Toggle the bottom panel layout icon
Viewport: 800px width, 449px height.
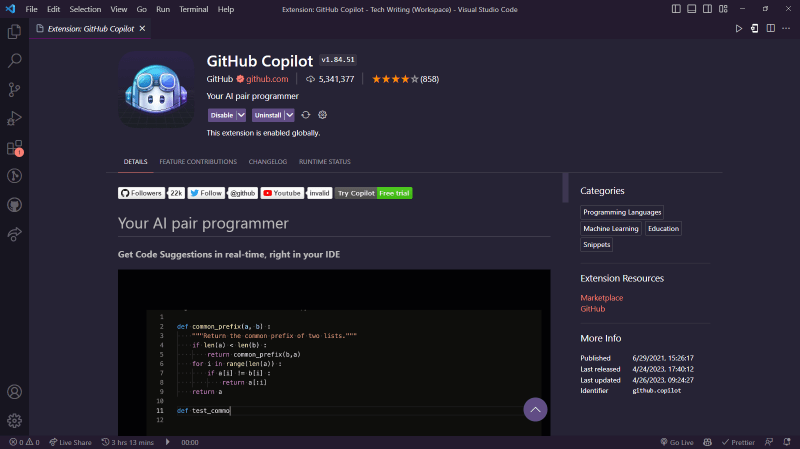coord(692,9)
